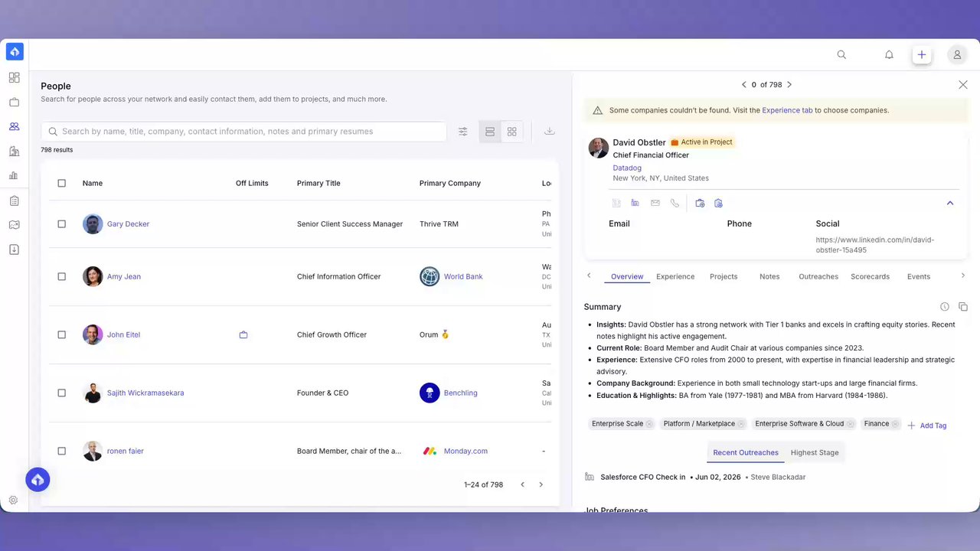This screenshot has height=551, width=980.
Task: Follow the Experience tab link in warning
Action: click(x=787, y=110)
